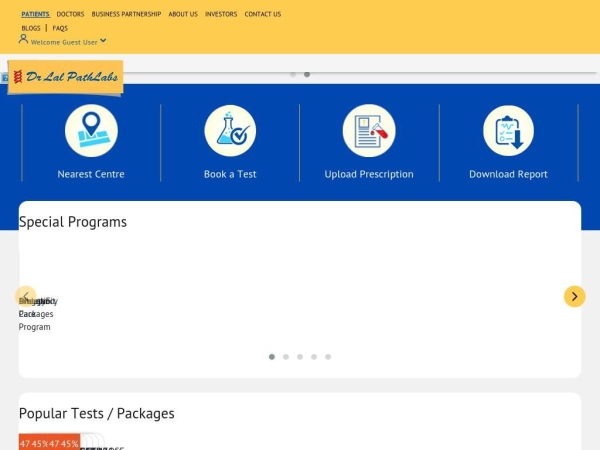Select first Special Programs carousel dot
The width and height of the screenshot is (600, 450).
[x=272, y=356]
